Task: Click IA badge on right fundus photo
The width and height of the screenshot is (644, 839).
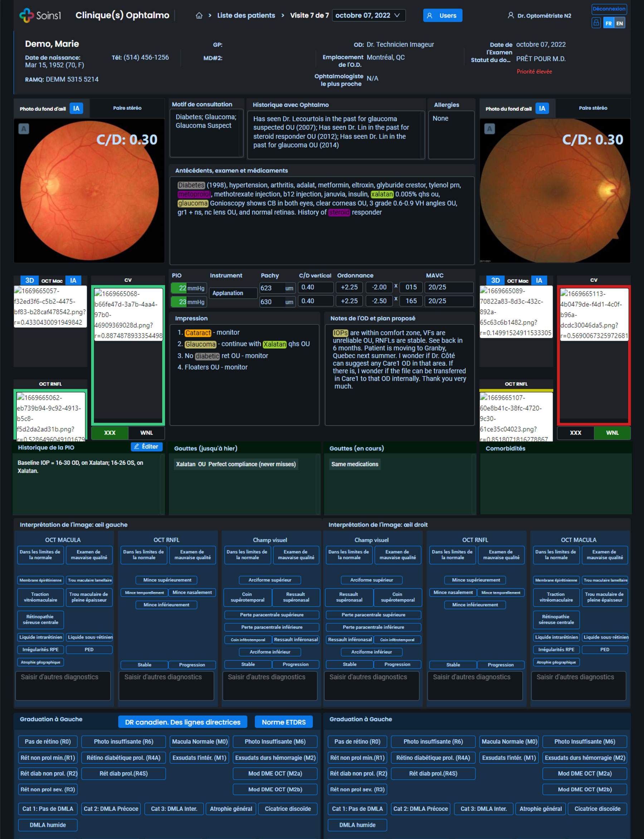Action: click(542, 108)
